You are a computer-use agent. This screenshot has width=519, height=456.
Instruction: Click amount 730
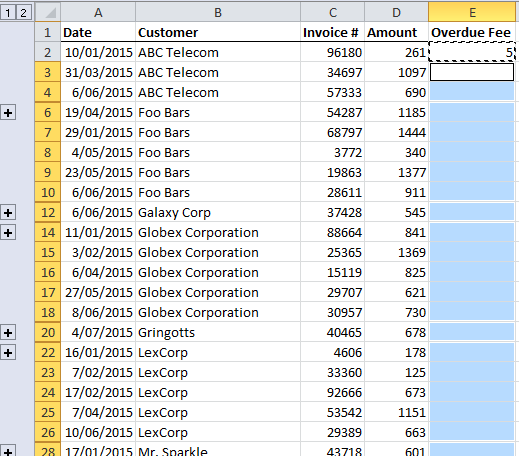point(396,312)
